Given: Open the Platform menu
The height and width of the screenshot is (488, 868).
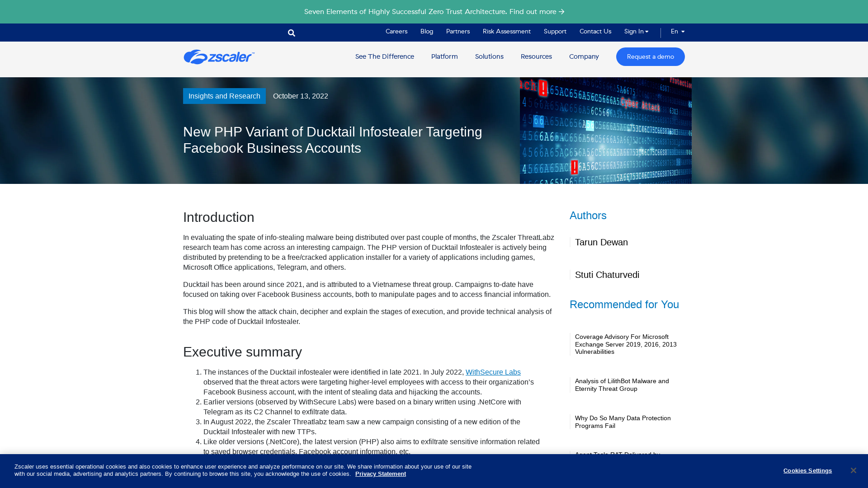Looking at the screenshot, I should point(444,56).
